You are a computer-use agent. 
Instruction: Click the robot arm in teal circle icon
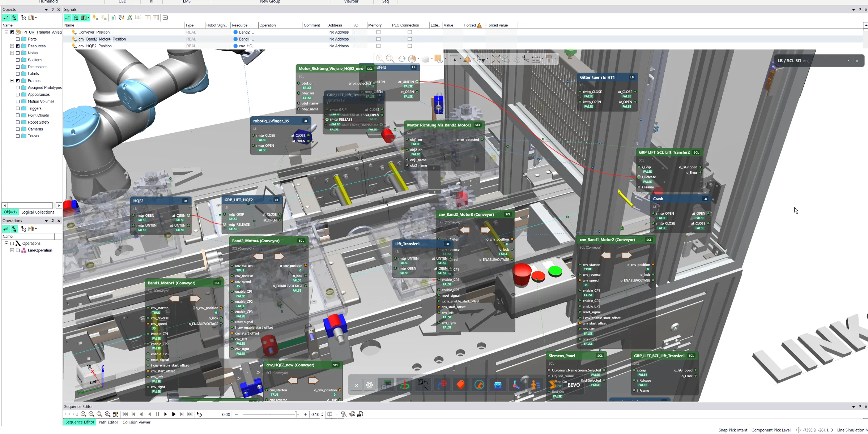point(479,385)
